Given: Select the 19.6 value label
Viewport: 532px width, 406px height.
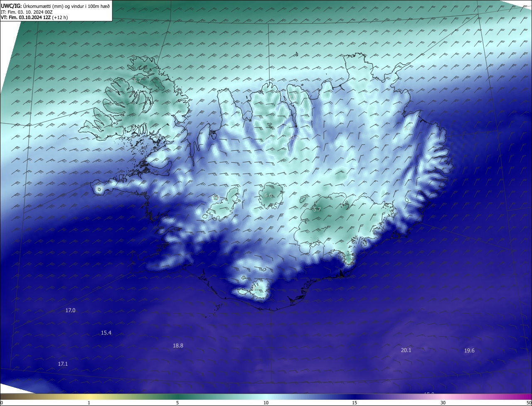Looking at the screenshot, I should [469, 351].
